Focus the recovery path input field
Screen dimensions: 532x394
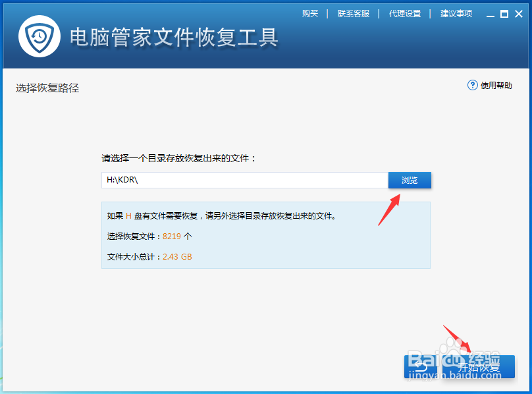[245, 180]
